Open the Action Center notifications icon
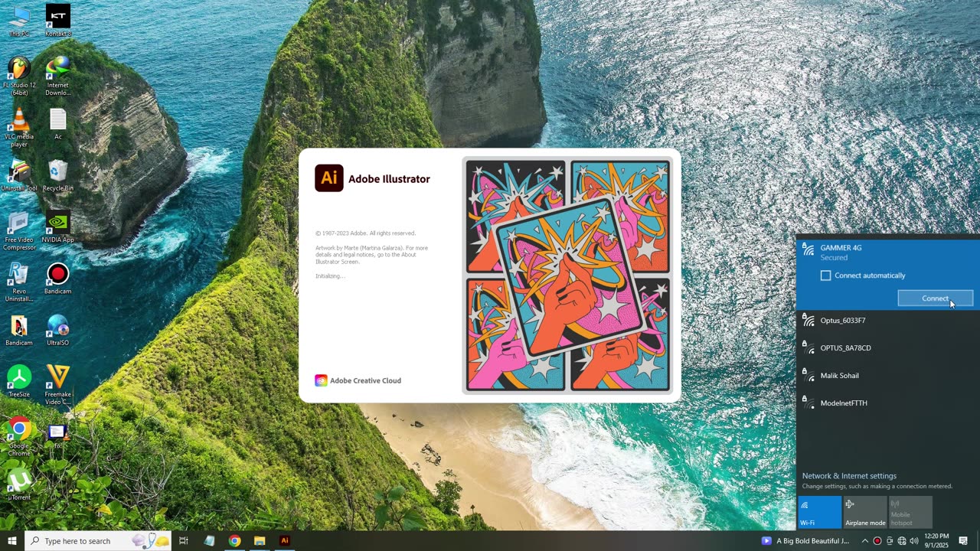980x551 pixels. coord(963,541)
